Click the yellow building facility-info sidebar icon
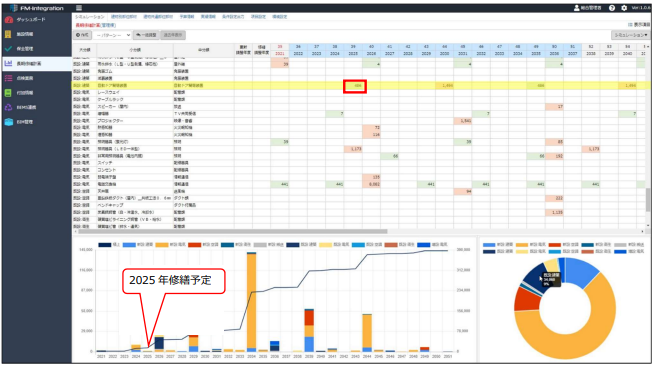The width and height of the screenshot is (656, 366). [8, 34]
